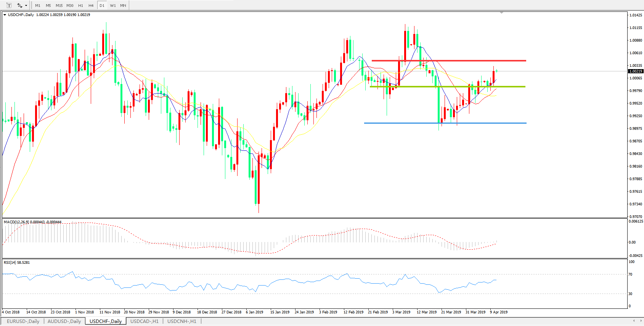The image size is (644, 326).
Task: Choose the monthly MN timeframe
Action: point(123,5)
